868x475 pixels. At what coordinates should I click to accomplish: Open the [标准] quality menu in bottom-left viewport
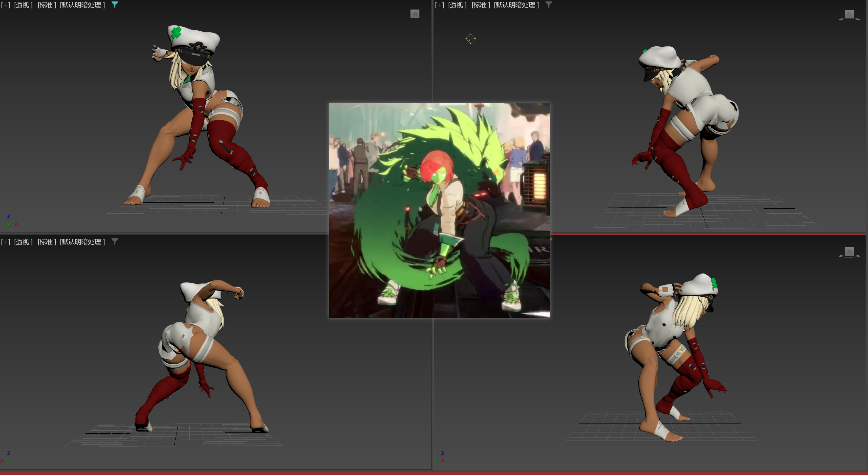pos(46,242)
